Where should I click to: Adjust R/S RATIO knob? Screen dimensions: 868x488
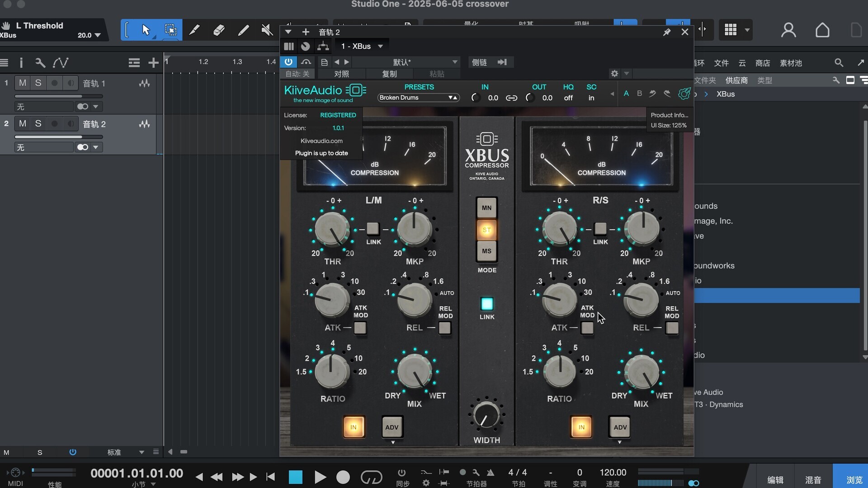[x=560, y=371]
